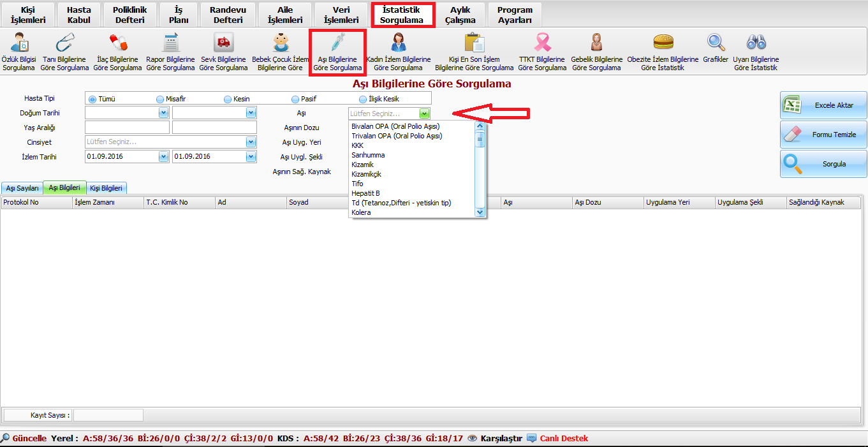This screenshot has height=447, width=868.
Task: Open İlaç Bilgilerine Göre Sorgulama pill icon
Action: pos(117,43)
